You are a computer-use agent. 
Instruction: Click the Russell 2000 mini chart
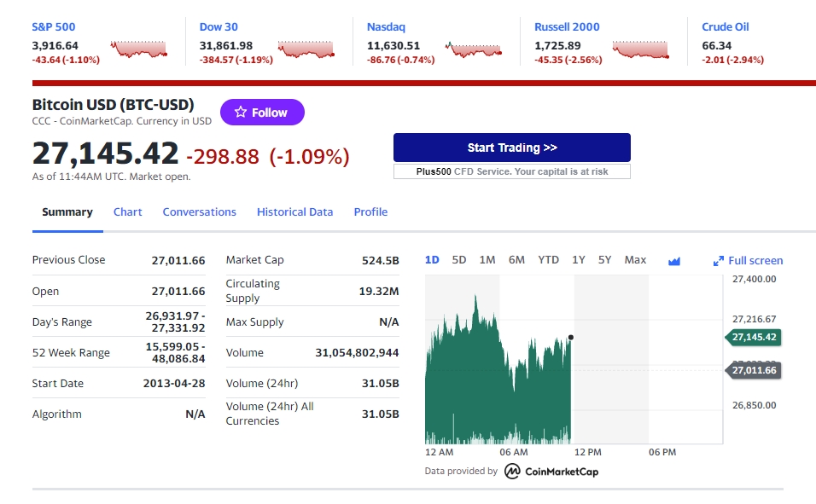point(641,49)
